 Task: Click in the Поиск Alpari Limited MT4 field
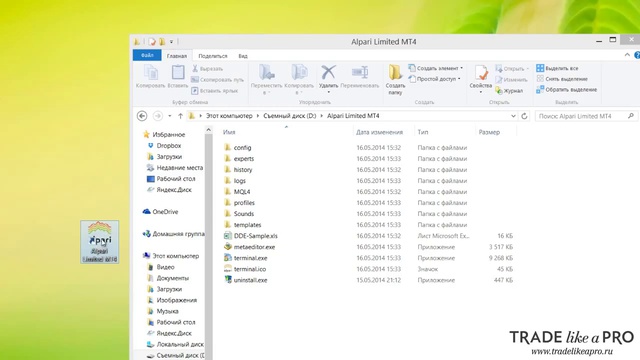click(x=586, y=116)
